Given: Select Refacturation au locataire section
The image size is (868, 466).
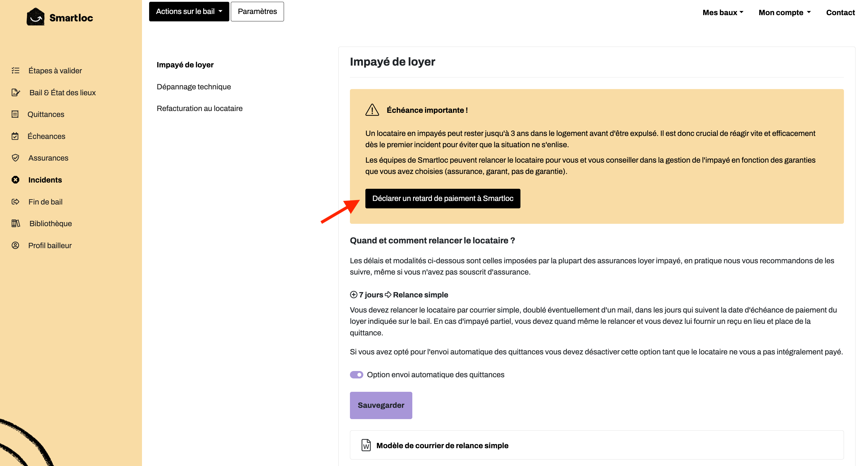Looking at the screenshot, I should 200,108.
